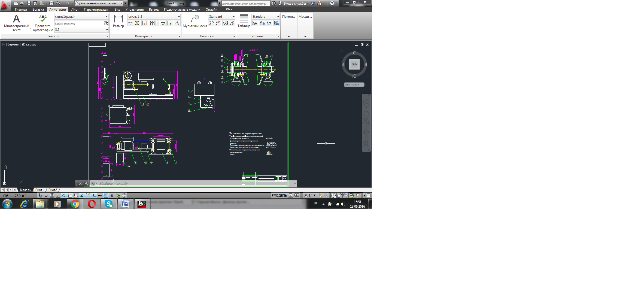Screen dimensions: 644x291
Task: Save the drawing with the floppy icon
Action: click(29, 3)
